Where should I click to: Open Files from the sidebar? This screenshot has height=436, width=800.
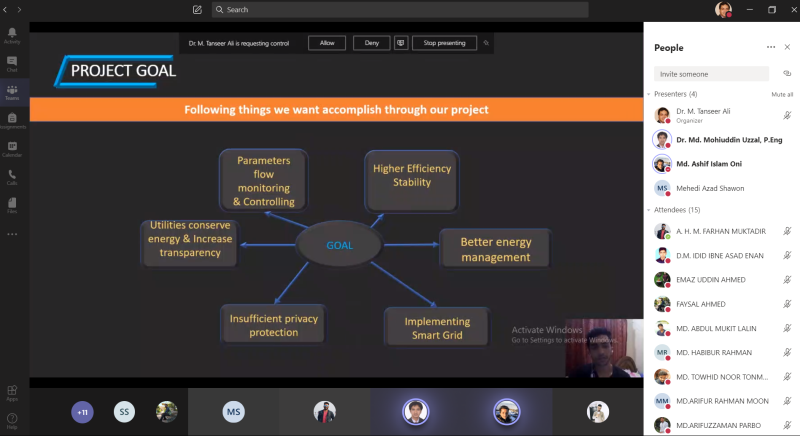tap(12, 205)
